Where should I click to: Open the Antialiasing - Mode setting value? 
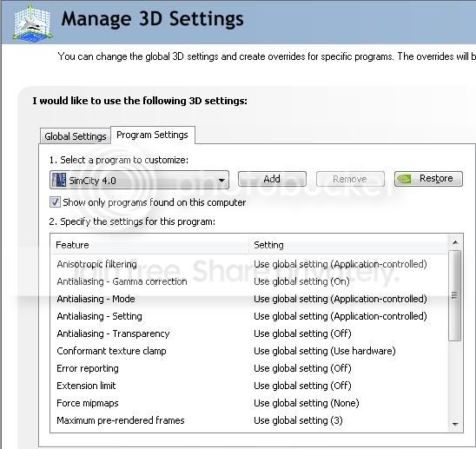coord(340,299)
